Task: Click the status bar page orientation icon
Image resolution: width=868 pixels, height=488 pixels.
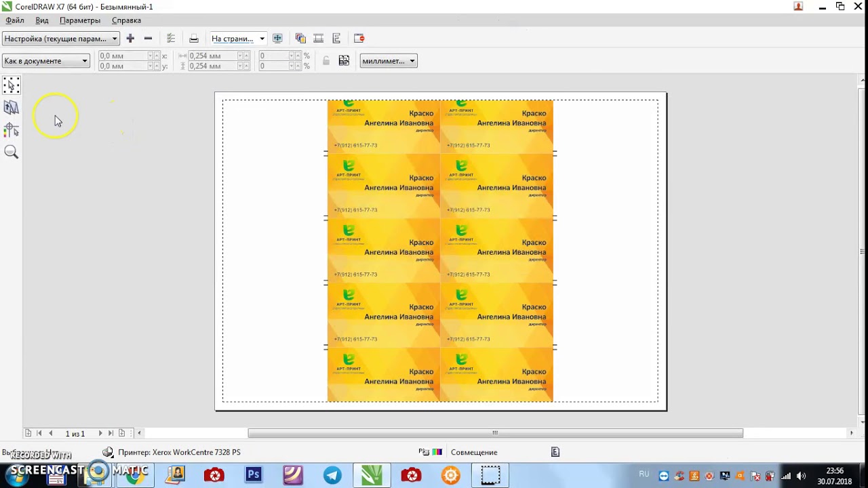Action: point(555,452)
